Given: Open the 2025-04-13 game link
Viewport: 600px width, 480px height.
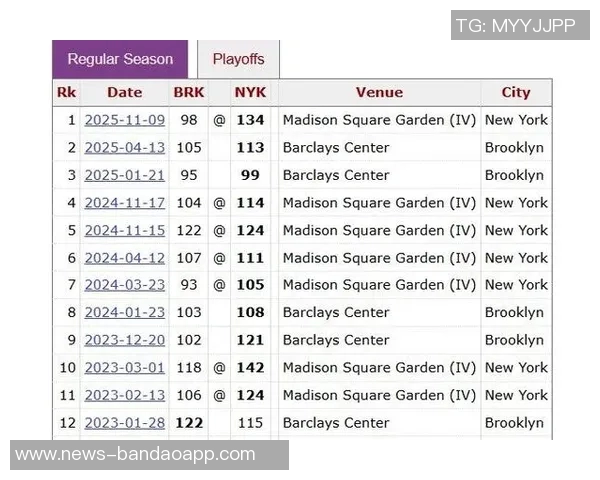Looking at the screenshot, I should (x=124, y=148).
